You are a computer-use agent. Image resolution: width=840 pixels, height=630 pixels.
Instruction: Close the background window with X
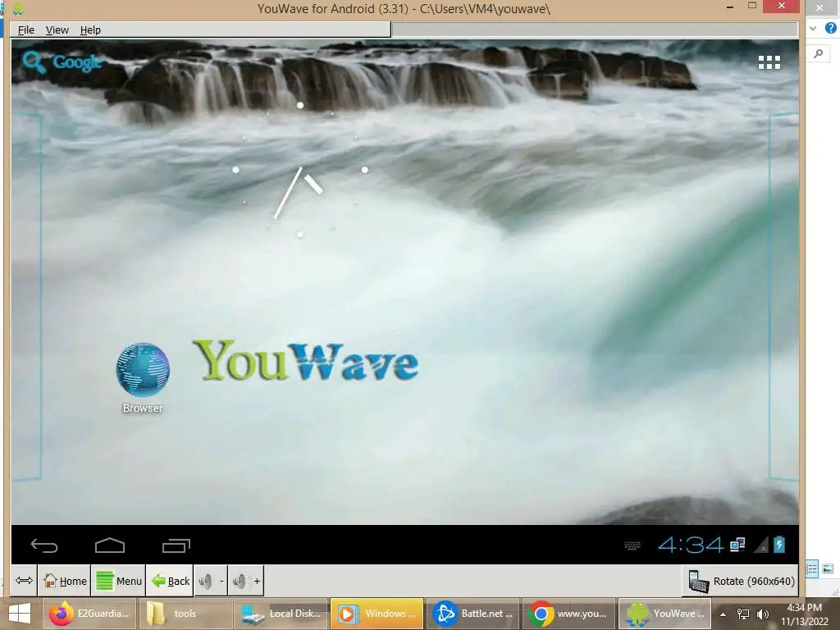pyautogui.click(x=819, y=8)
